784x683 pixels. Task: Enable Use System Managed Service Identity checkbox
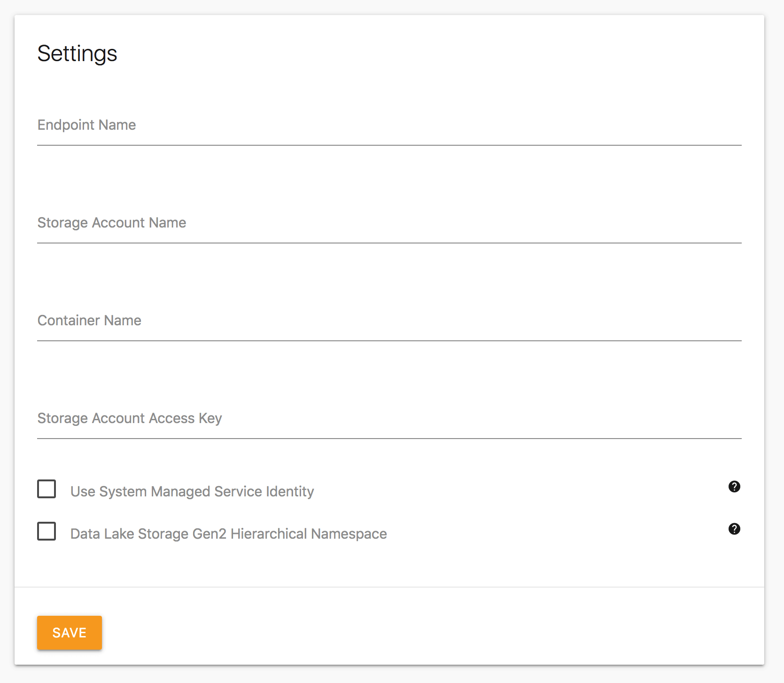tap(47, 489)
